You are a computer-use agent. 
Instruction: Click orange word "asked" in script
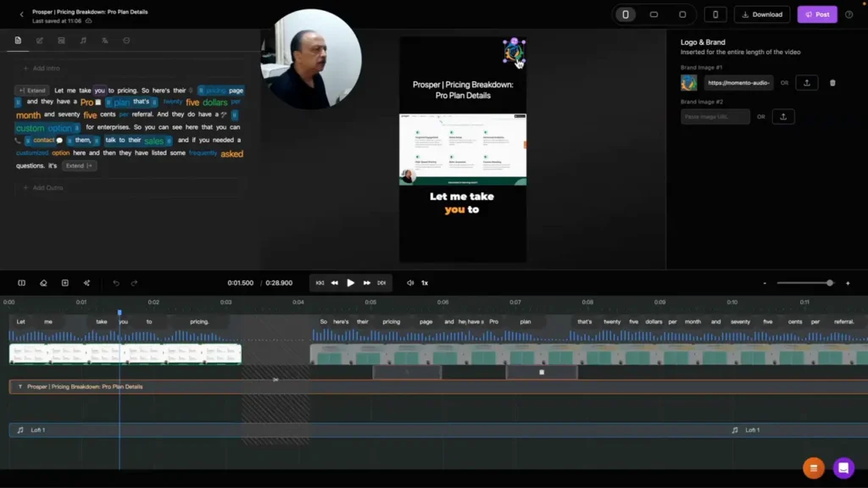pyautogui.click(x=232, y=154)
